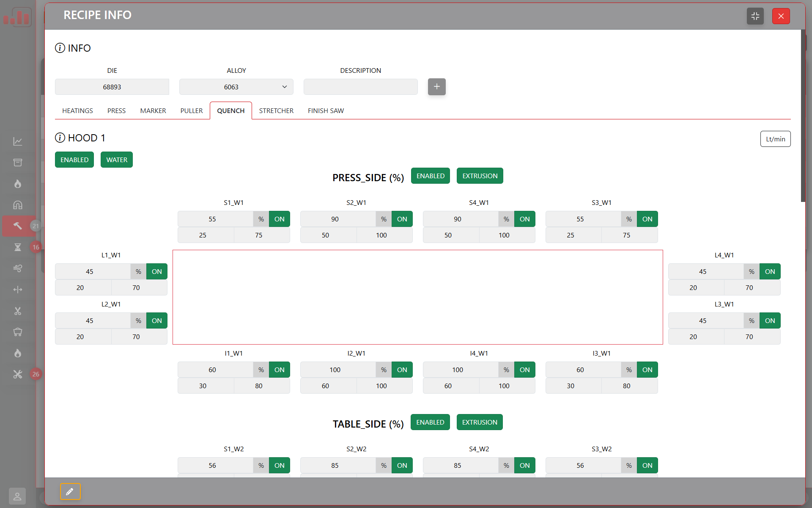This screenshot has width=812, height=508.
Task: Click the archive box icon in sidebar
Action: tap(18, 163)
